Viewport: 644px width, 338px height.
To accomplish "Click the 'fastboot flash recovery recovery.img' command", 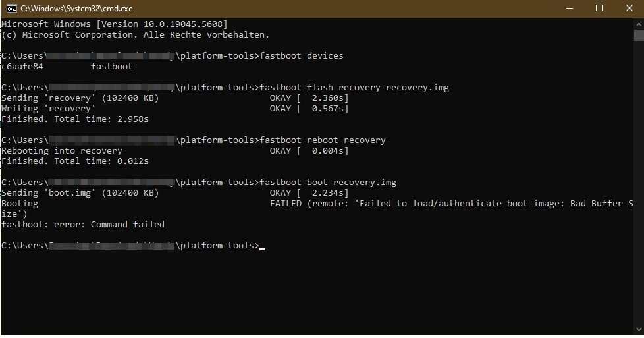I will (354, 87).
